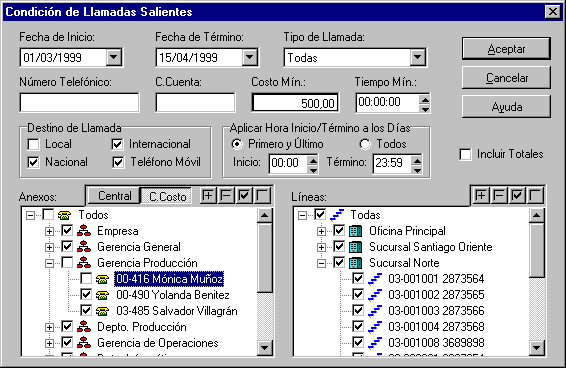Expand Sucursal Santiago Oriente node
This screenshot has width=566, height=368.
321,247
